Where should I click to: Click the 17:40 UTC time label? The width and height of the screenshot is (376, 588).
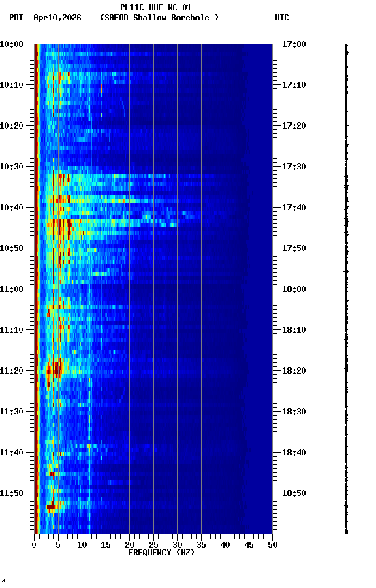294,208
